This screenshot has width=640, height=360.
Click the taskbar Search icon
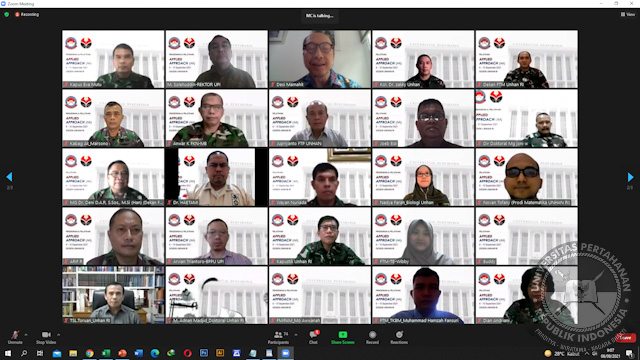24,353
